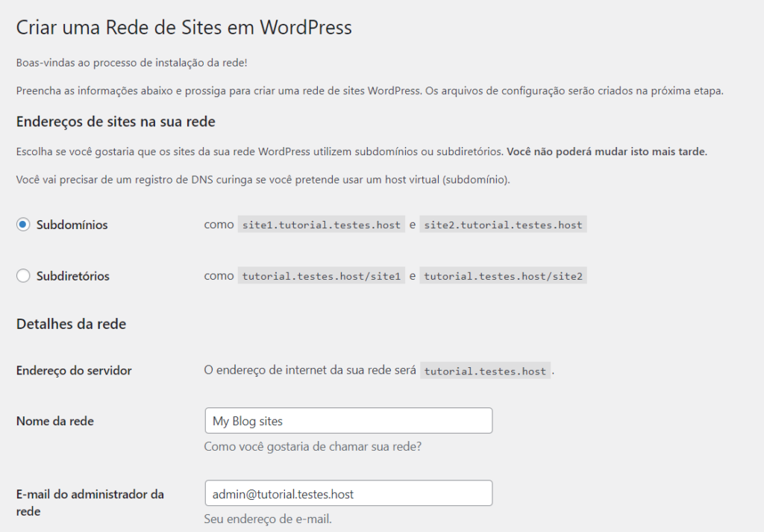The image size is (764, 532).
Task: Click the Subdomínios option label text
Action: point(72,225)
